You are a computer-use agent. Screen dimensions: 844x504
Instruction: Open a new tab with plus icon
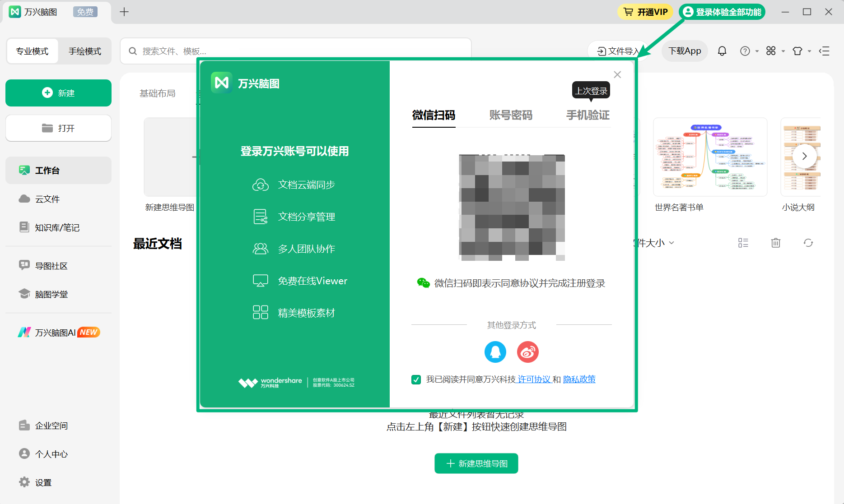tap(124, 12)
